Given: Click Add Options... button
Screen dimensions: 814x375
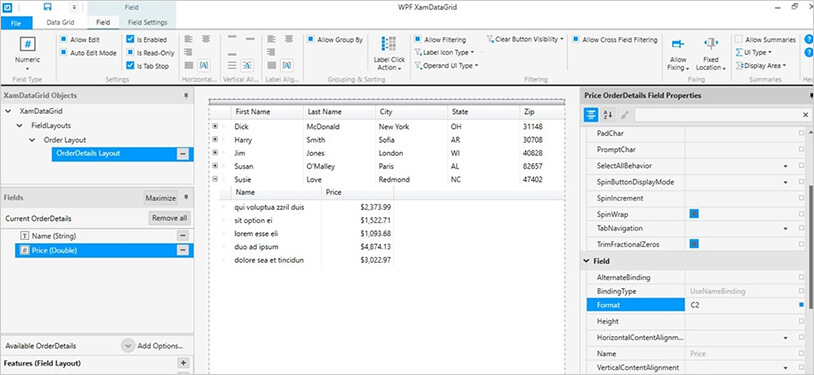Looking at the screenshot, I should (153, 346).
